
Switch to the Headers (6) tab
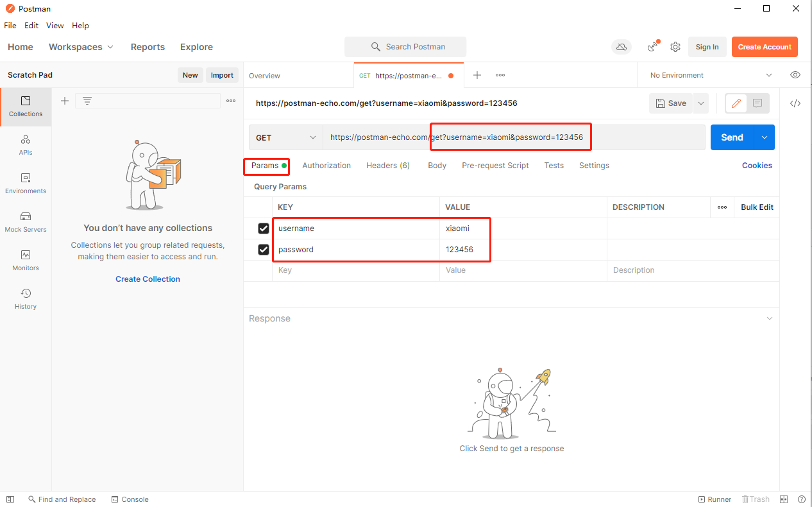click(x=388, y=166)
